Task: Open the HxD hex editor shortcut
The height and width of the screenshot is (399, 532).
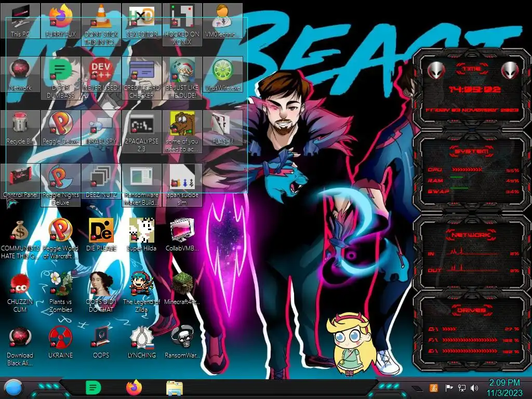Action: 141,21
